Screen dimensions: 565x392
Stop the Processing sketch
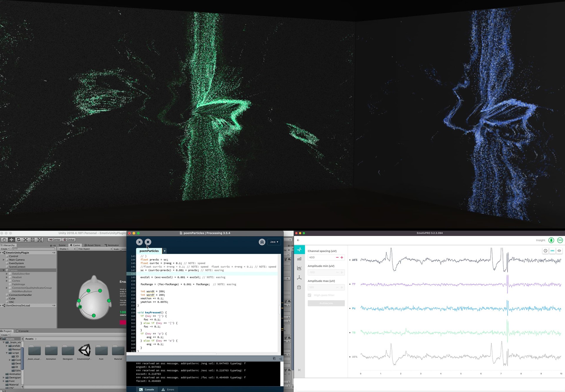(x=148, y=242)
